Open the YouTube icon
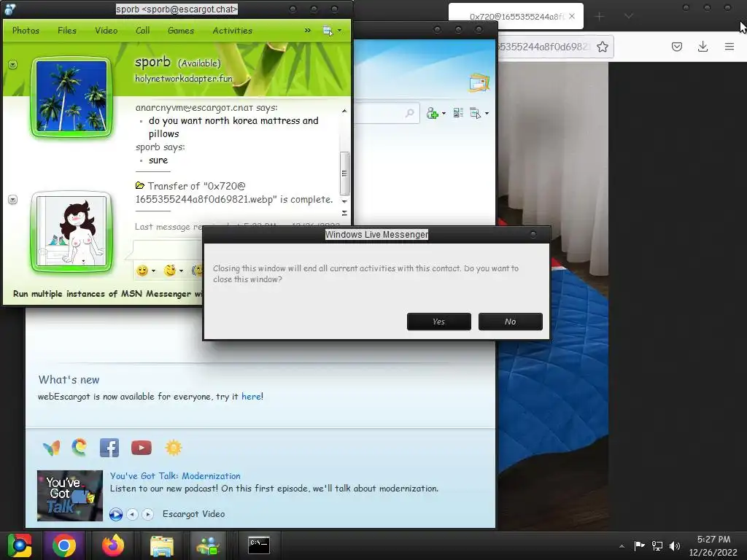 point(142,448)
